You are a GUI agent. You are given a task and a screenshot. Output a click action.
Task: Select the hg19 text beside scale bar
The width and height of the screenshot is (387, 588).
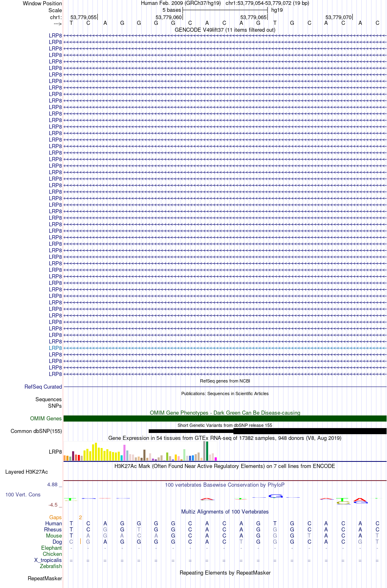[277, 10]
